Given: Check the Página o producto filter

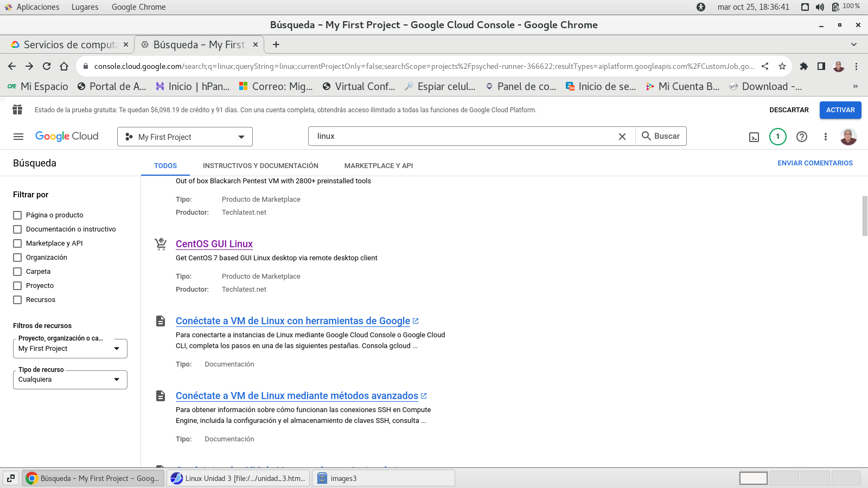Looking at the screenshot, I should [x=17, y=215].
